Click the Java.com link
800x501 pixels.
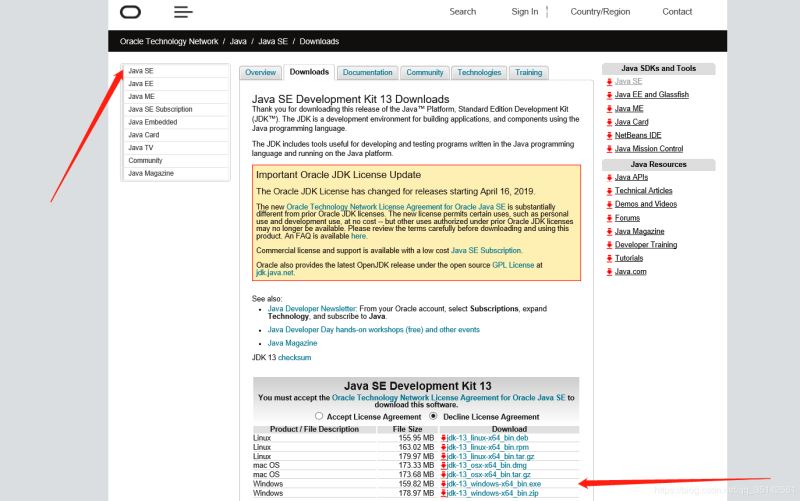631,272
